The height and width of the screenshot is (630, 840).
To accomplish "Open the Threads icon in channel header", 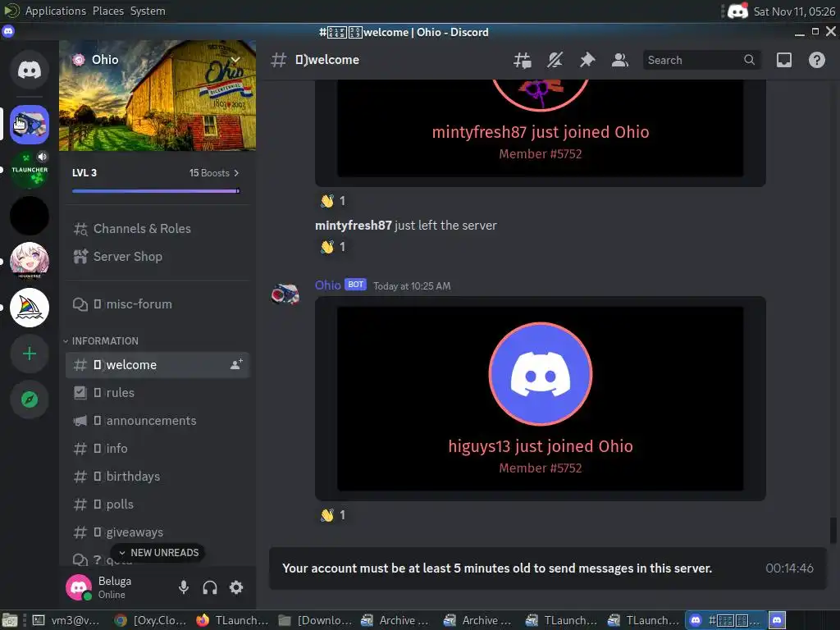I will coord(523,60).
